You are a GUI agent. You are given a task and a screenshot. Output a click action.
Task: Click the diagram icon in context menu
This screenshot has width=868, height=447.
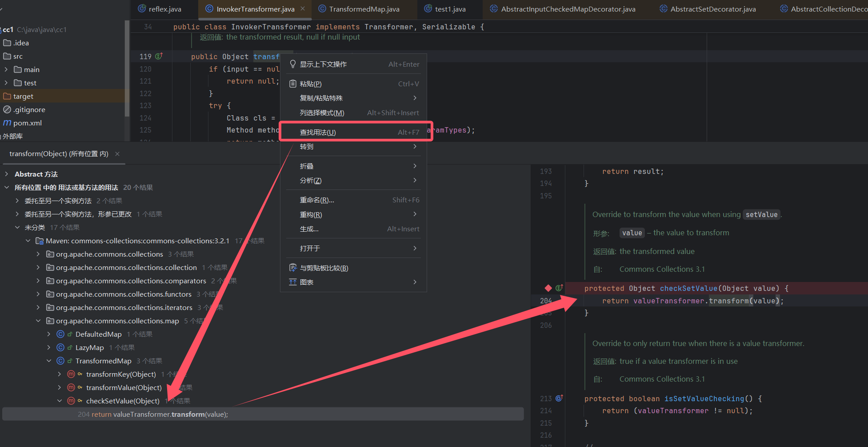[x=293, y=282]
